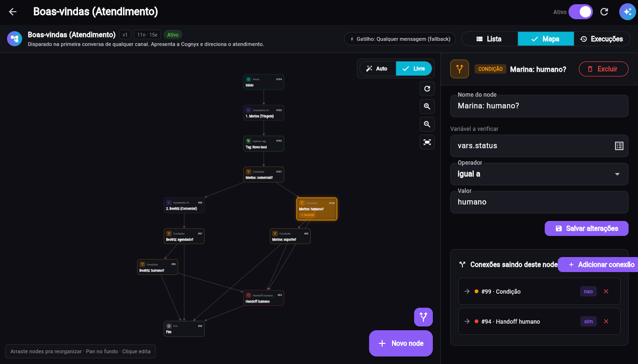638x364 pixels.
Task: Open the Gatilho: Qualquer mensagem trigger chip
Action: tap(400, 39)
